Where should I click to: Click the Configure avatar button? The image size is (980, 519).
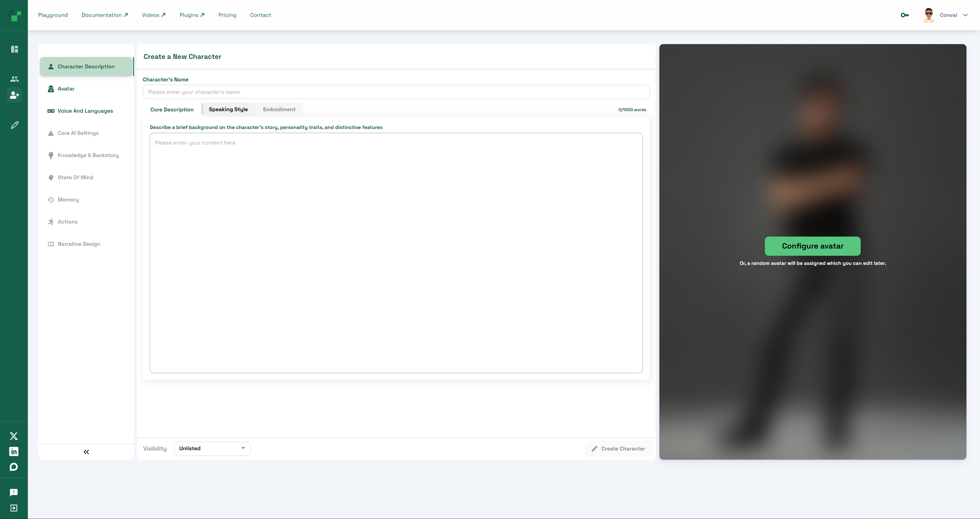point(812,246)
